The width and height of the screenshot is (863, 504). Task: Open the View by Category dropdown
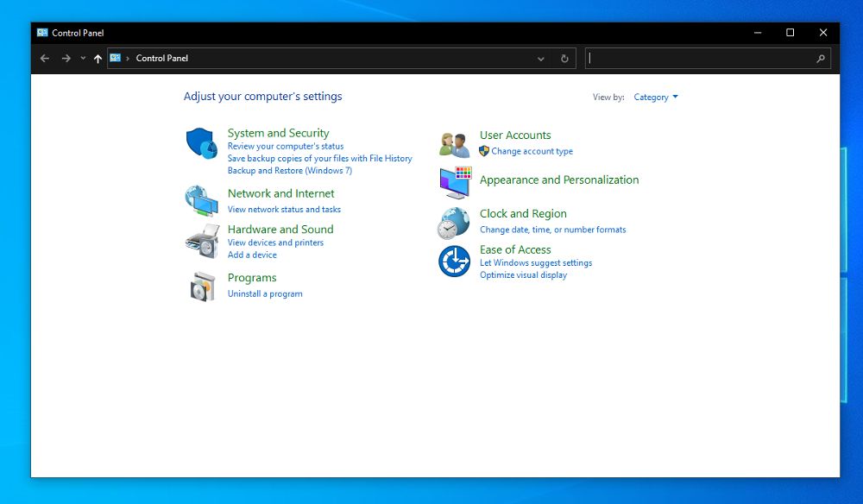click(655, 98)
